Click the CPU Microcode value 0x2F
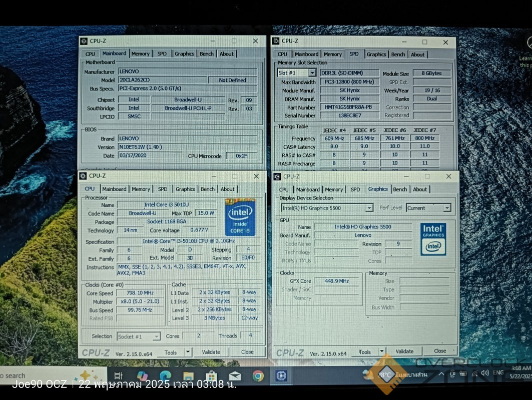This screenshot has width=532, height=400. point(242,156)
